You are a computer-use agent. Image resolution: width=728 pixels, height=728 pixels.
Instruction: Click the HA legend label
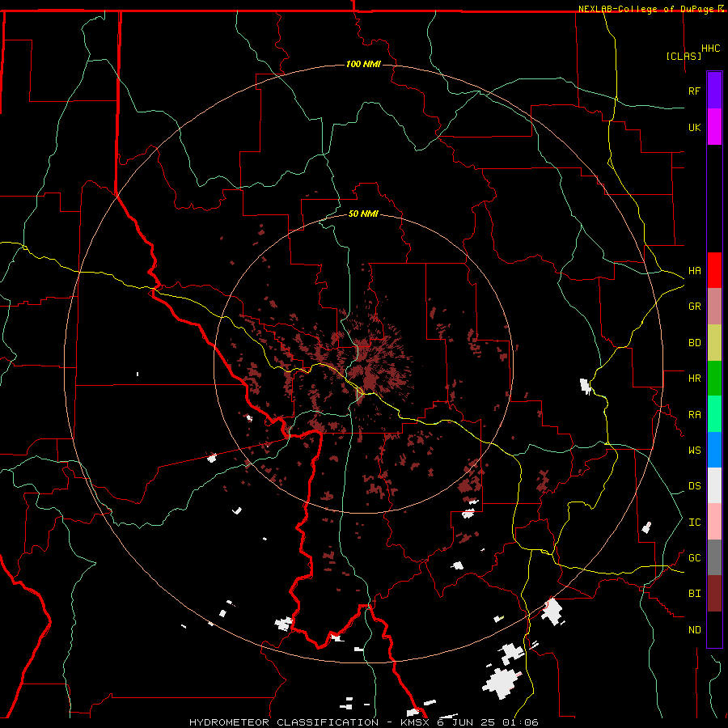(694, 271)
